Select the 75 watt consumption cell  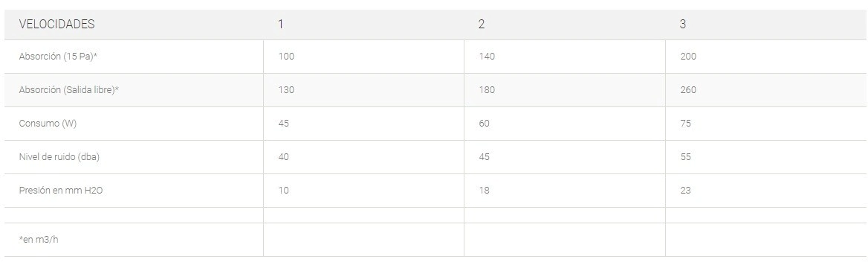767,123
